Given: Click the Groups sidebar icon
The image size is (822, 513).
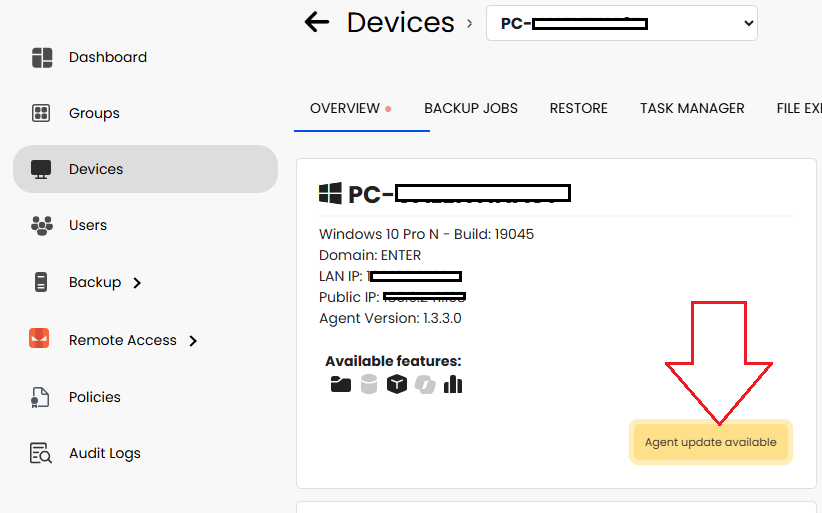Looking at the screenshot, I should pos(41,113).
